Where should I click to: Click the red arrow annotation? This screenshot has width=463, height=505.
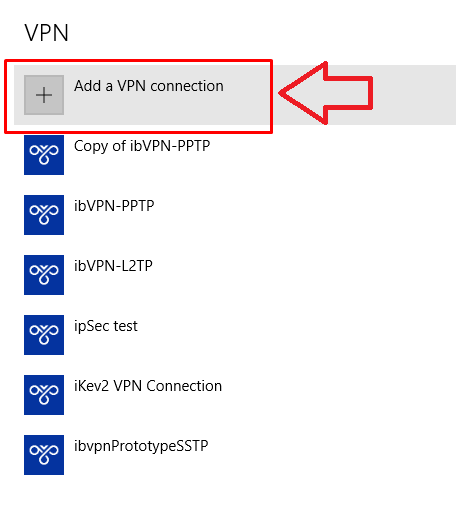click(x=325, y=93)
